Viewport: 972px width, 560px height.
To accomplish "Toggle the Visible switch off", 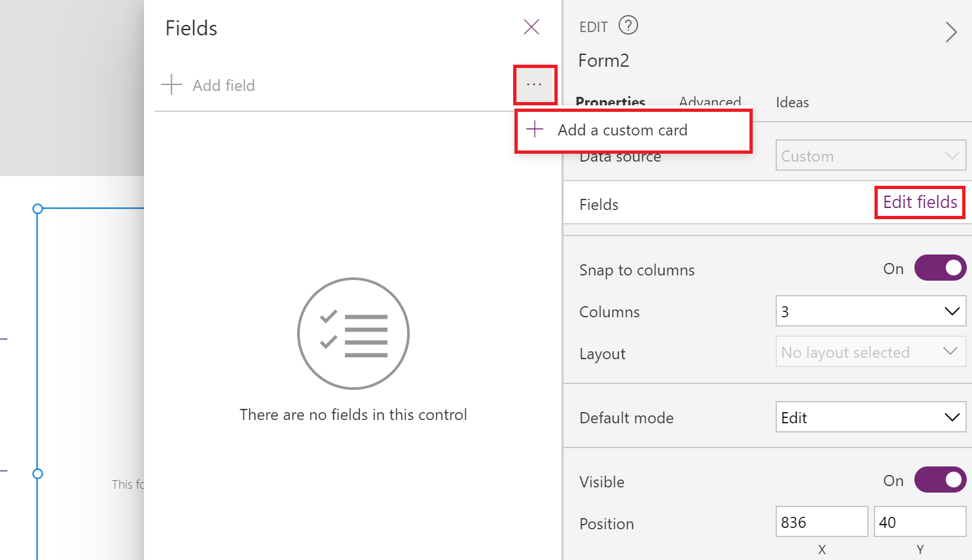I will point(940,480).
